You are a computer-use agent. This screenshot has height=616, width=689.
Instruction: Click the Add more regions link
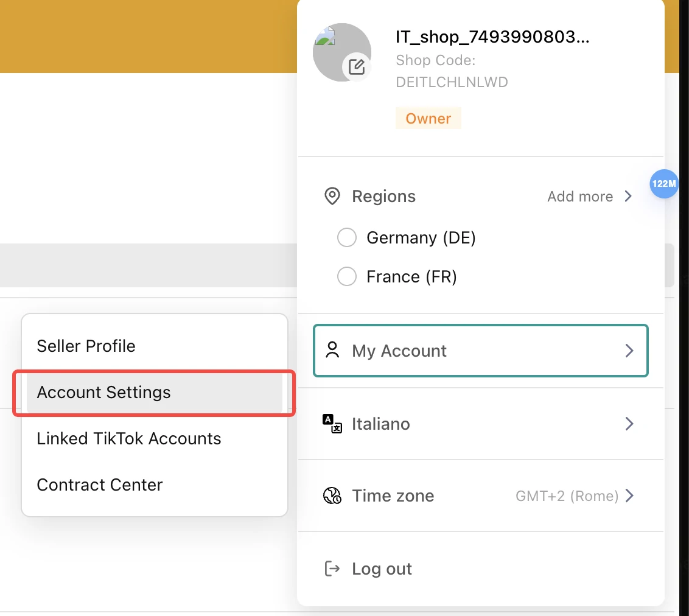[580, 197]
